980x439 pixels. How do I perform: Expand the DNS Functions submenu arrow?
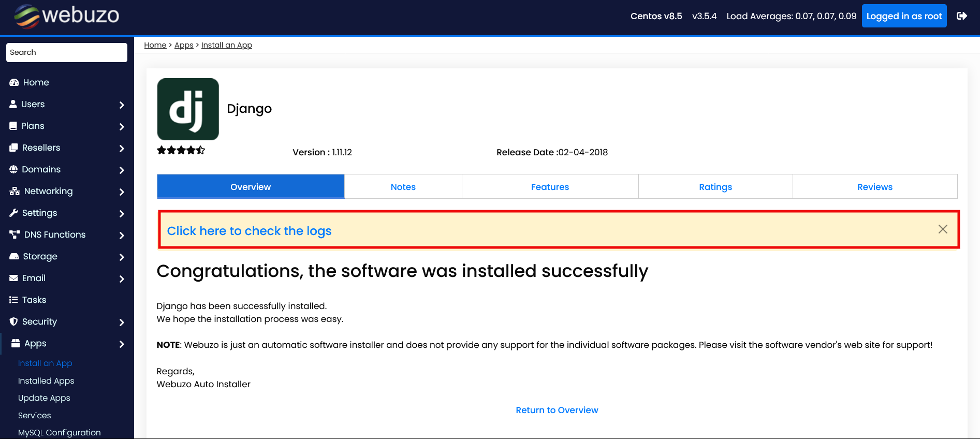click(122, 235)
